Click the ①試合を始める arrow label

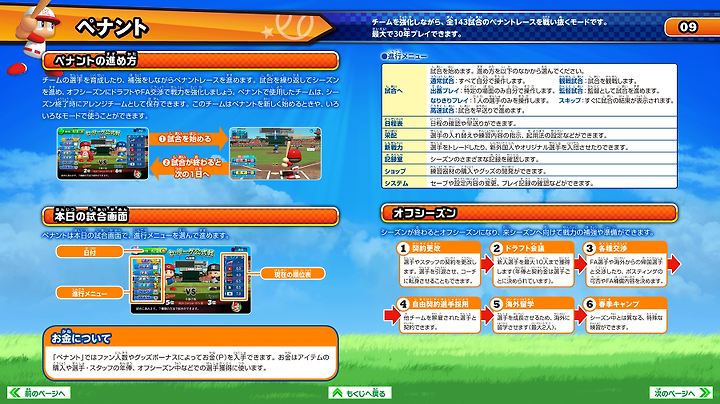188,138
